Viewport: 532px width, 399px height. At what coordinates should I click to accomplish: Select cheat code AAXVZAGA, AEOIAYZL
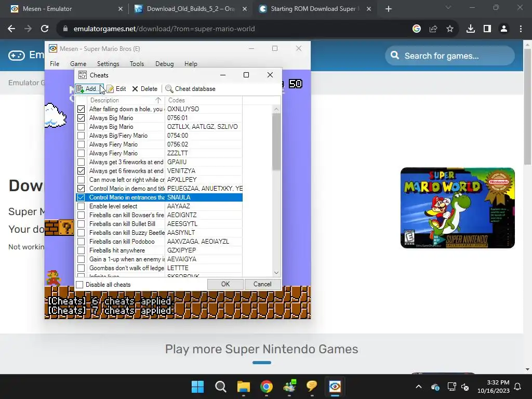pyautogui.click(x=198, y=241)
